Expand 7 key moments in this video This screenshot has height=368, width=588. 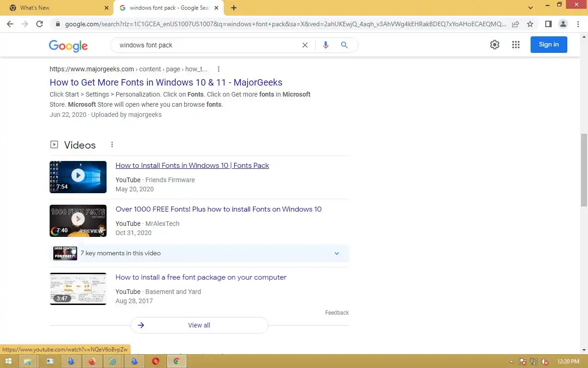[x=199, y=253]
